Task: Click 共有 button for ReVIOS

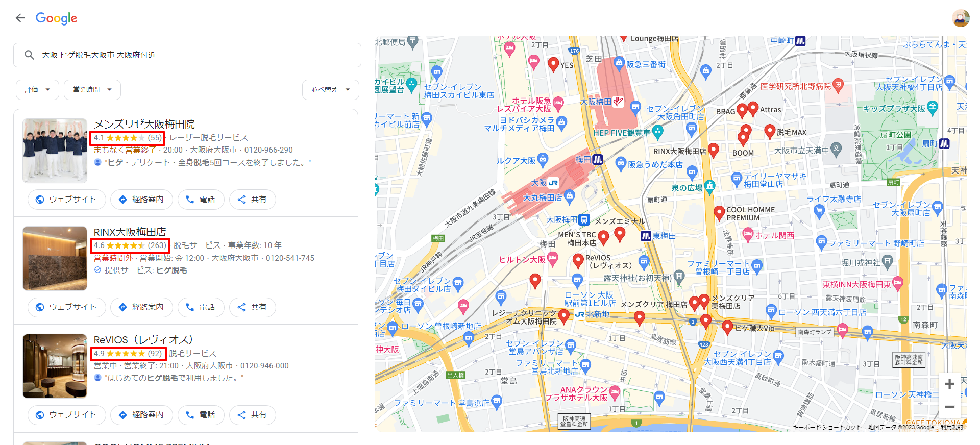Action: 252,414
